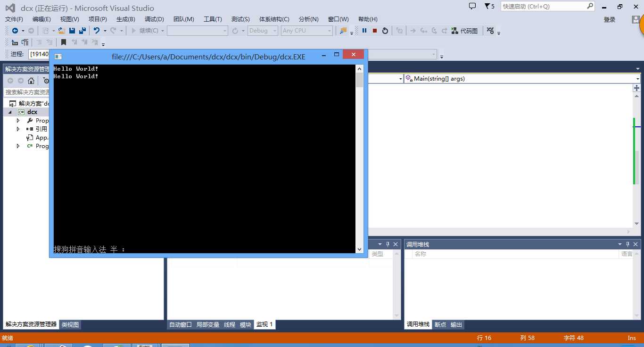Open the 团队(M) menu

(x=184, y=19)
